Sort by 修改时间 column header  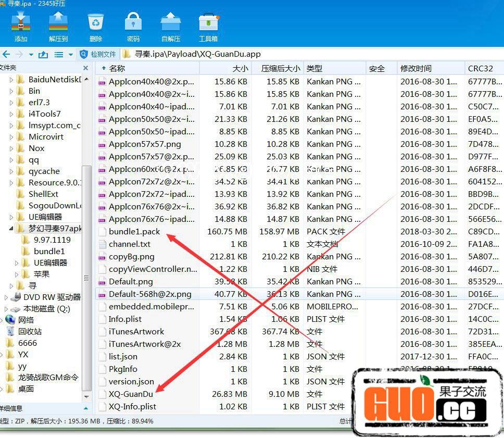tap(415, 68)
